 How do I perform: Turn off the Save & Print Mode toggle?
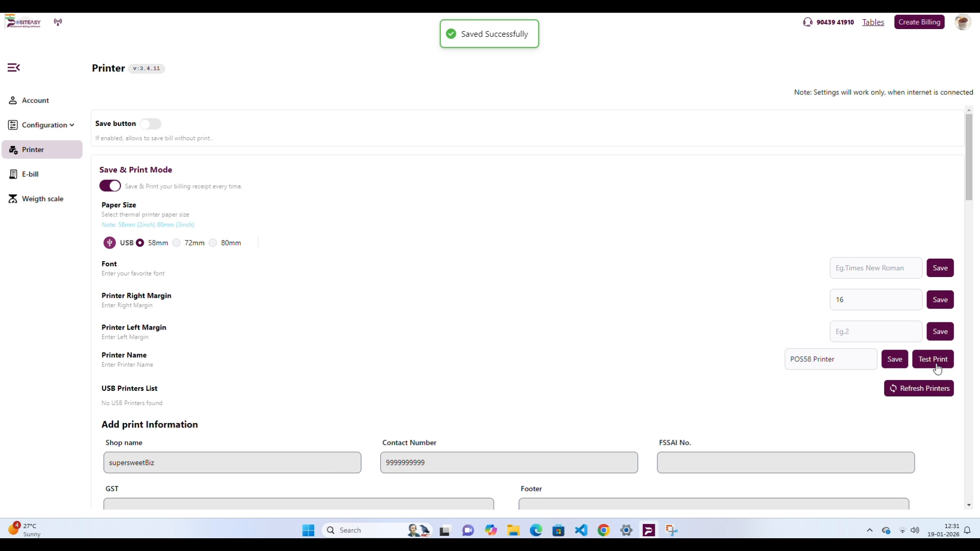click(110, 186)
